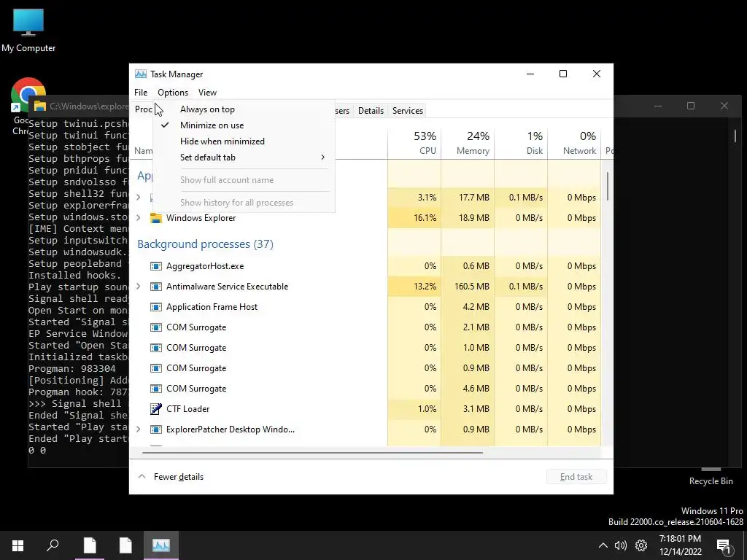Image resolution: width=747 pixels, height=560 pixels.
Task: Click Task Manager icon on taskbar
Action: [x=161, y=545]
